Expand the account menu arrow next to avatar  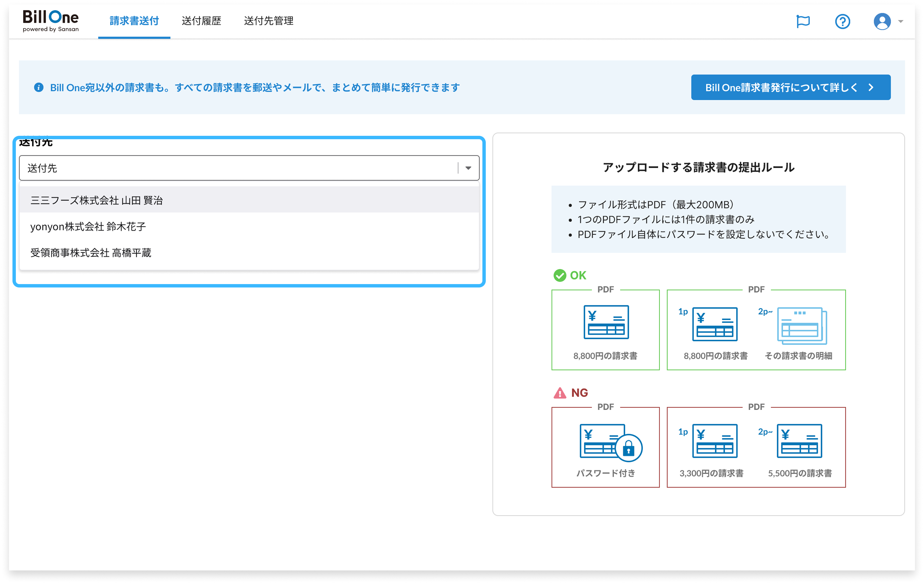[901, 22]
